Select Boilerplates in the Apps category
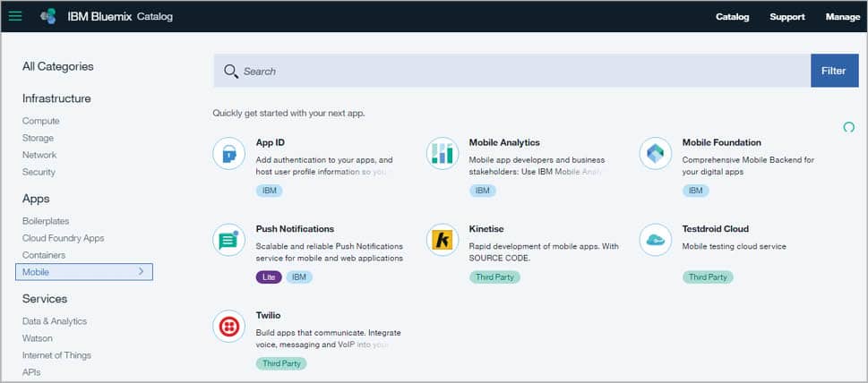 [x=46, y=221]
